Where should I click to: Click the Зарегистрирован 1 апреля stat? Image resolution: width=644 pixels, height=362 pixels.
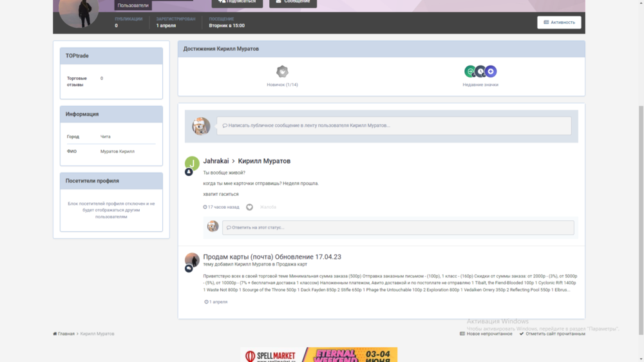[x=175, y=22]
